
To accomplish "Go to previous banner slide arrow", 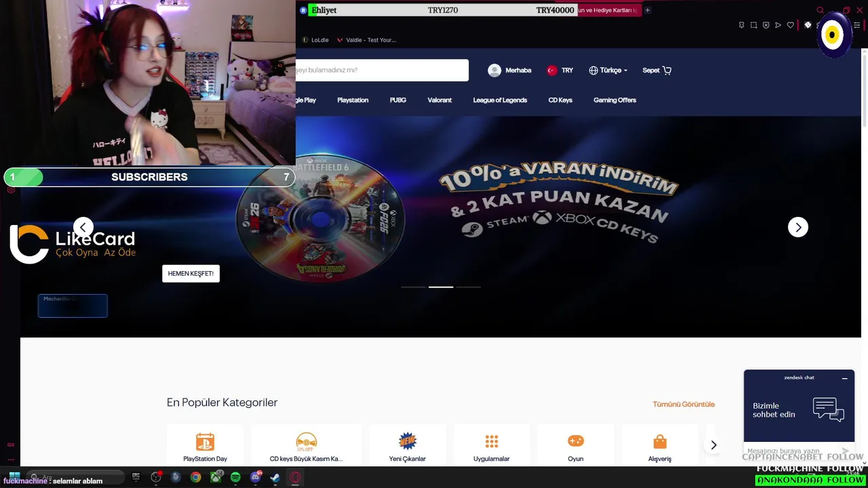I will click(x=83, y=227).
